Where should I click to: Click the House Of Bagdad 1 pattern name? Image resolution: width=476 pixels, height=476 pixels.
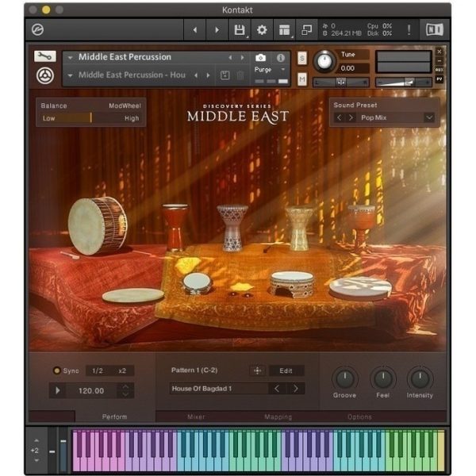point(202,389)
